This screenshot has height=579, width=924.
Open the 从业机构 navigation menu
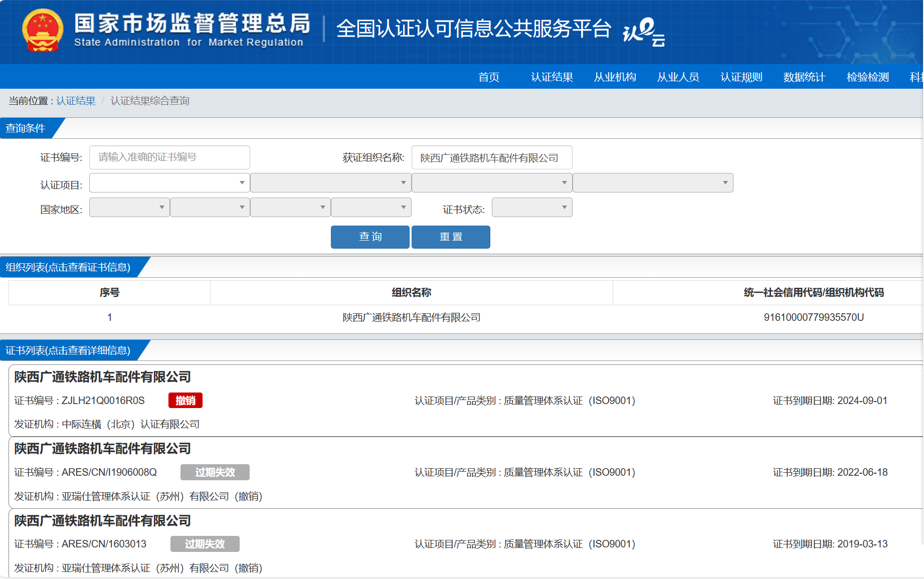pos(615,77)
